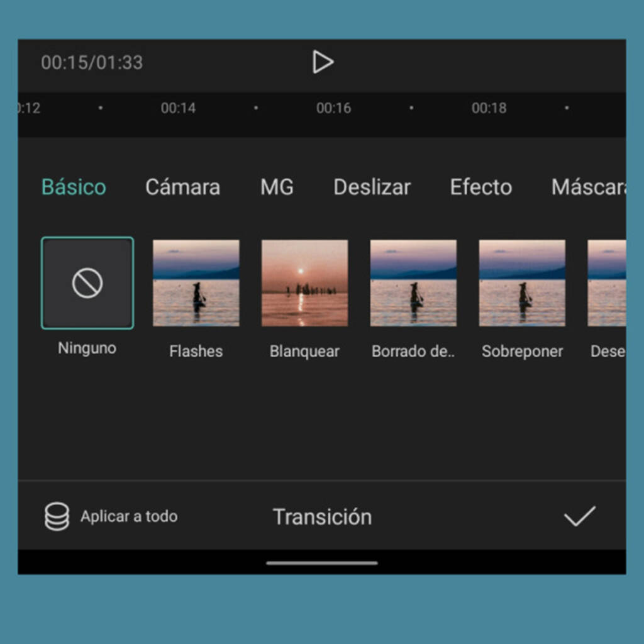Select the partially visible Dese transition thumbnail

coord(607,283)
